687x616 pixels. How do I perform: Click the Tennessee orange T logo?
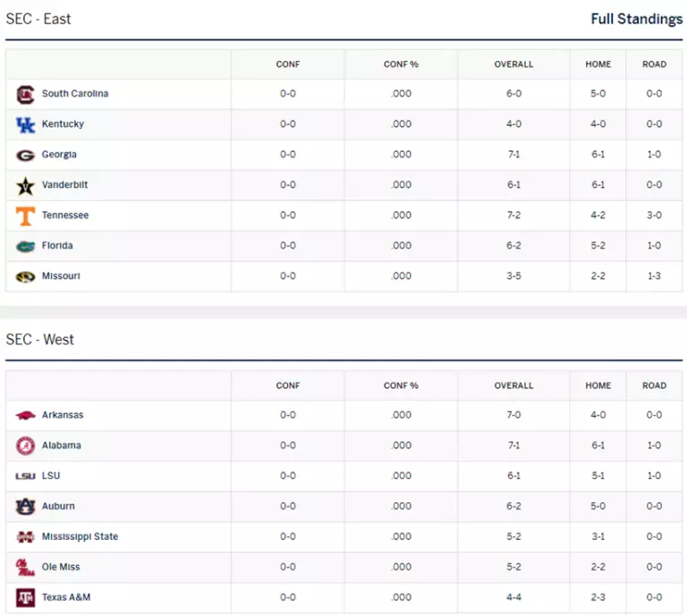(25, 216)
